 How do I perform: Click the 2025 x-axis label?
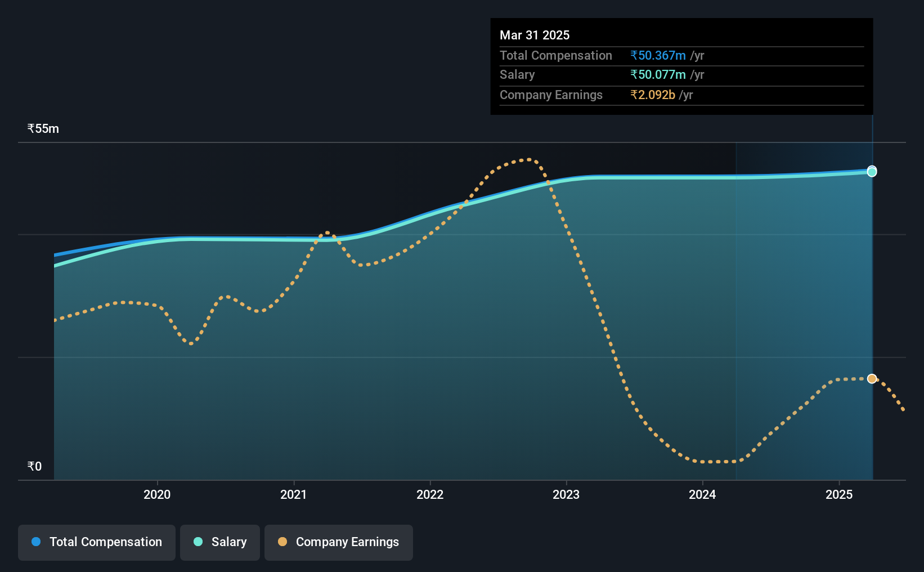839,494
